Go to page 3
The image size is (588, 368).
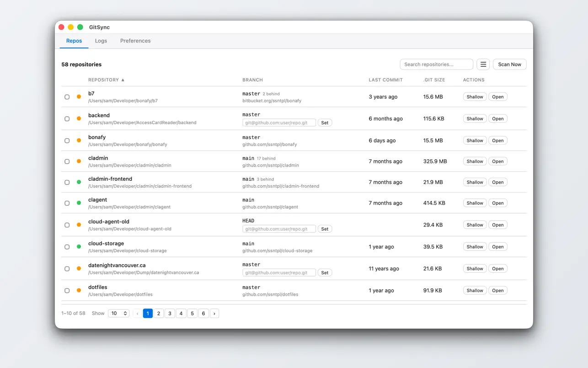coord(170,314)
